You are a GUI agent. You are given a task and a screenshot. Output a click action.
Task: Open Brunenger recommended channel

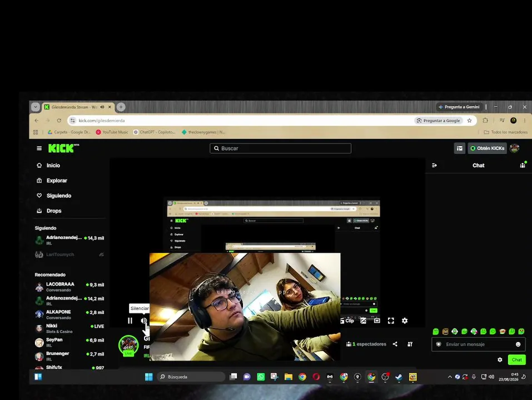pyautogui.click(x=69, y=356)
